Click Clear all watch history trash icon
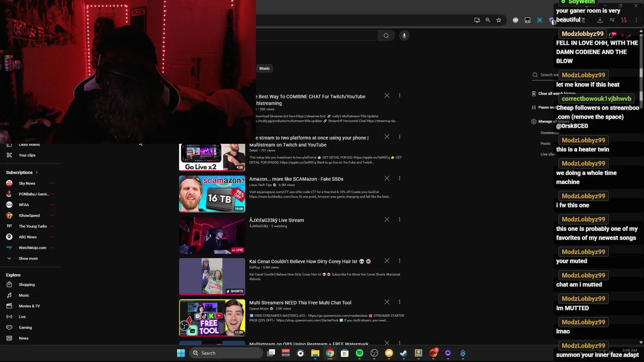This screenshot has height=362, width=644. 534,94
